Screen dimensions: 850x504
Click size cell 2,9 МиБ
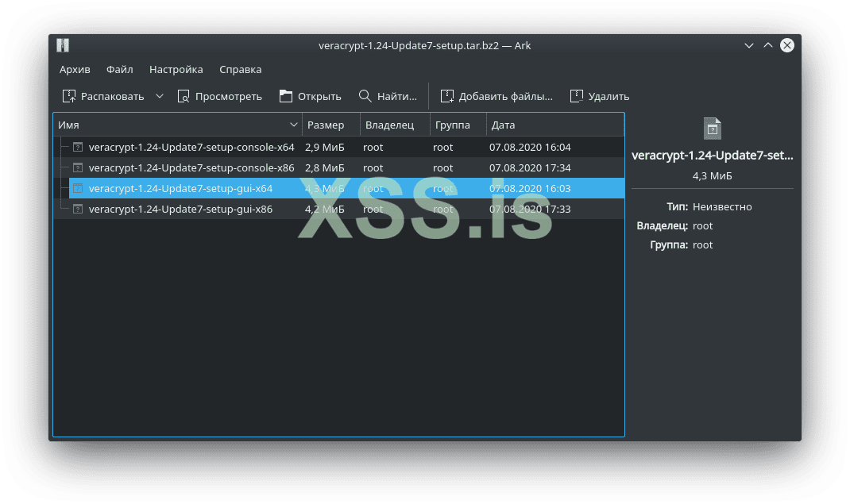click(324, 148)
